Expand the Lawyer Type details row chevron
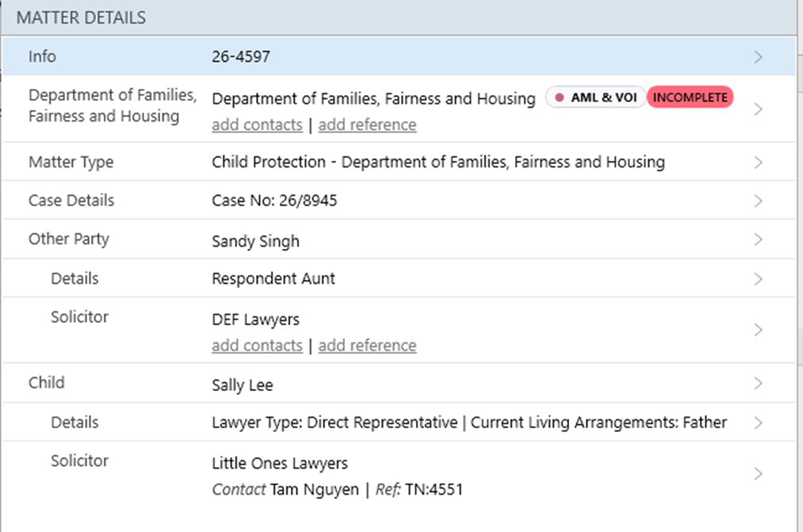The height and width of the screenshot is (532, 803). point(759,423)
